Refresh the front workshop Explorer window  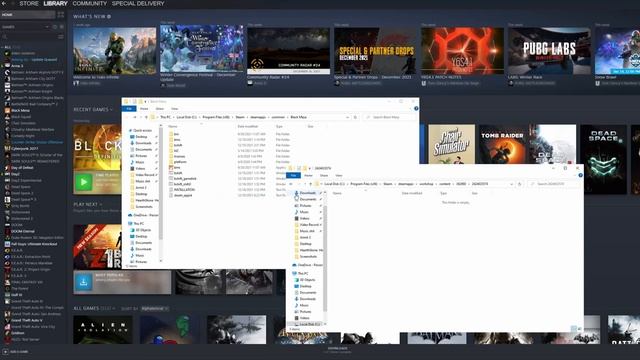click(x=520, y=184)
